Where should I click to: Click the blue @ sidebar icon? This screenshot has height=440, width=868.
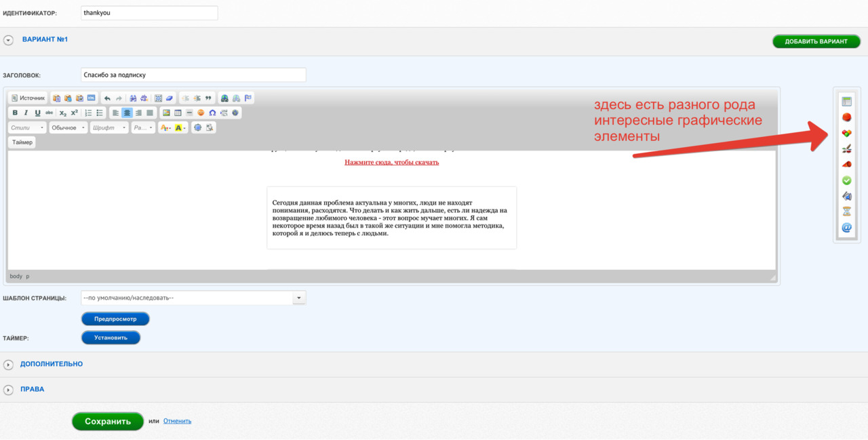[846, 228]
